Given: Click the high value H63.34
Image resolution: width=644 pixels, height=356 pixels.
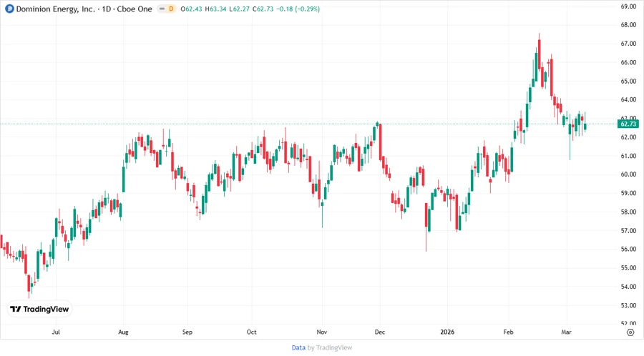Looking at the screenshot, I should (x=215, y=9).
